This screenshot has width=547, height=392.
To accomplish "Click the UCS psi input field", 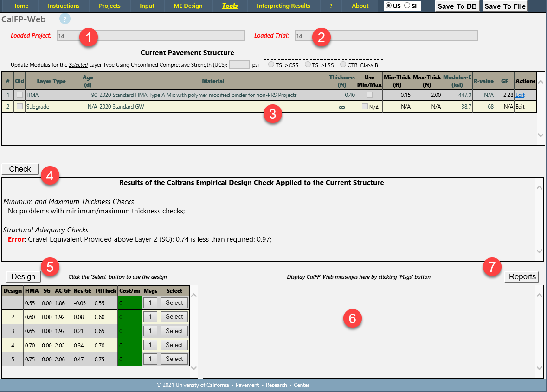I will 239,64.
